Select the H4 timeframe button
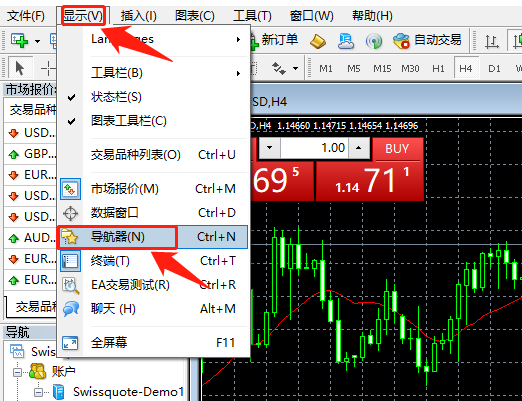Viewport: 522px width, 401px height. 466,69
